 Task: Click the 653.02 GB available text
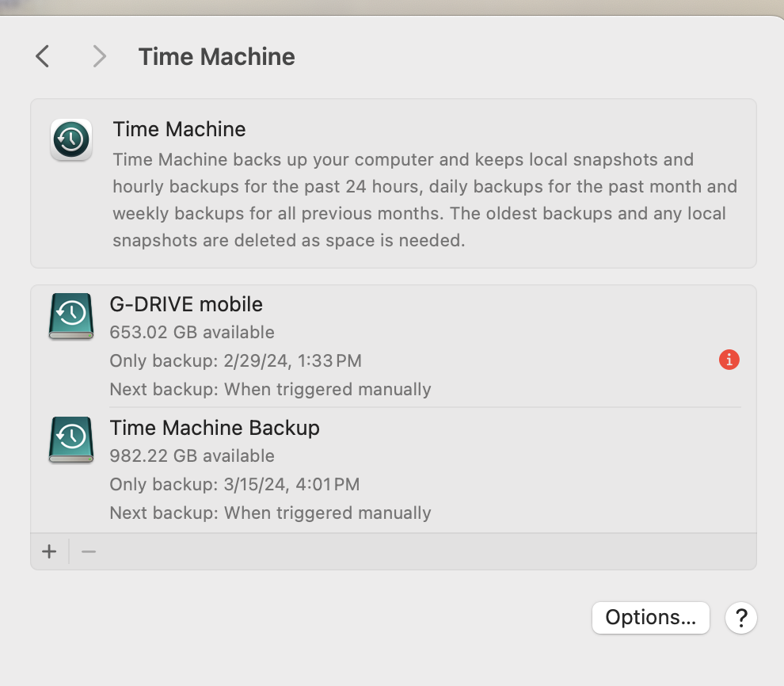(x=192, y=333)
